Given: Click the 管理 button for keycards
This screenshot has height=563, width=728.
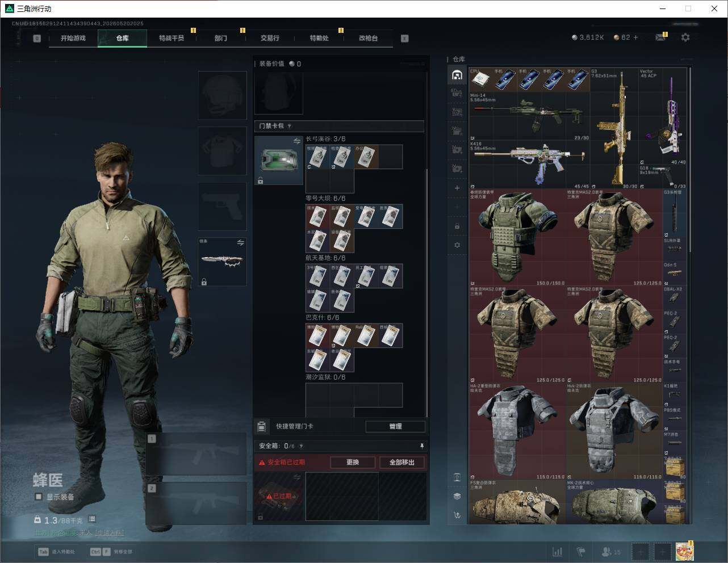Looking at the screenshot, I should (395, 426).
